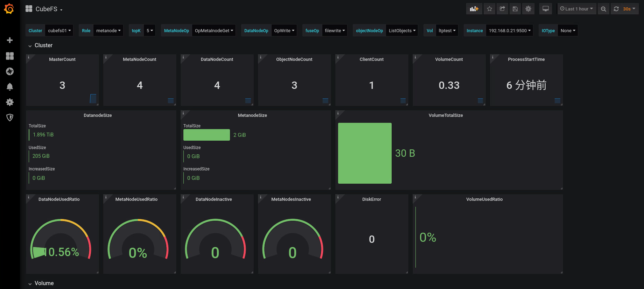Expand the Volume row section
The width and height of the screenshot is (644, 289).
click(41, 283)
